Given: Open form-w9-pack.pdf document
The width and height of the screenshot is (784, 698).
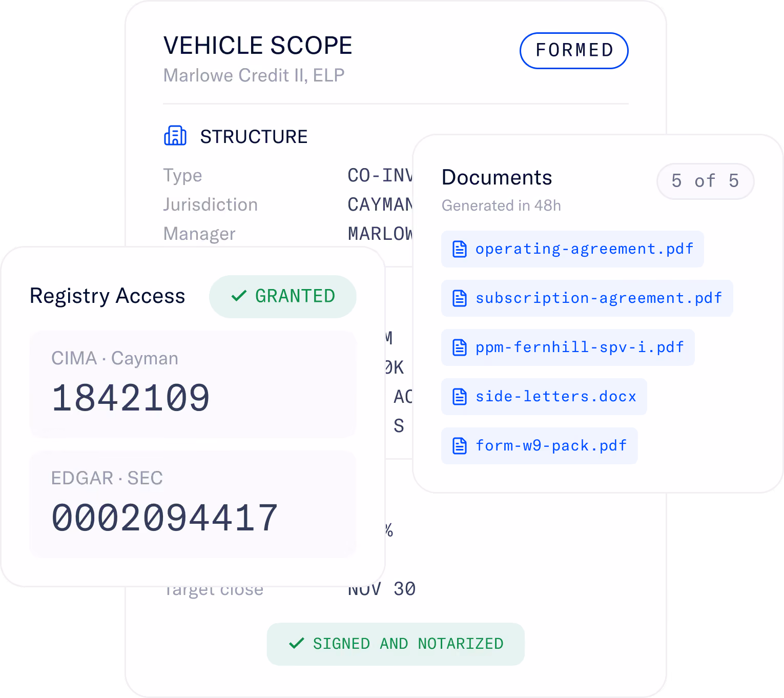Looking at the screenshot, I should 540,446.
